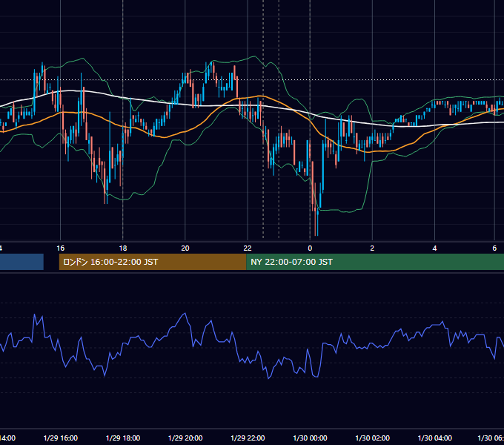
Task: Click the "1/30 00:00" label on oscillator axis
Action: (310, 438)
